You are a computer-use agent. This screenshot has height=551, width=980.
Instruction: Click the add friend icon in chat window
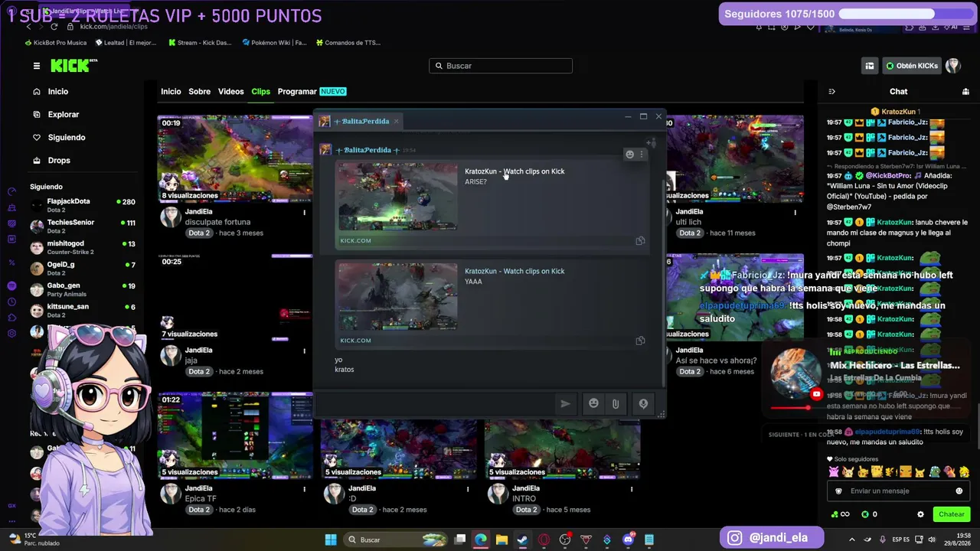click(651, 142)
